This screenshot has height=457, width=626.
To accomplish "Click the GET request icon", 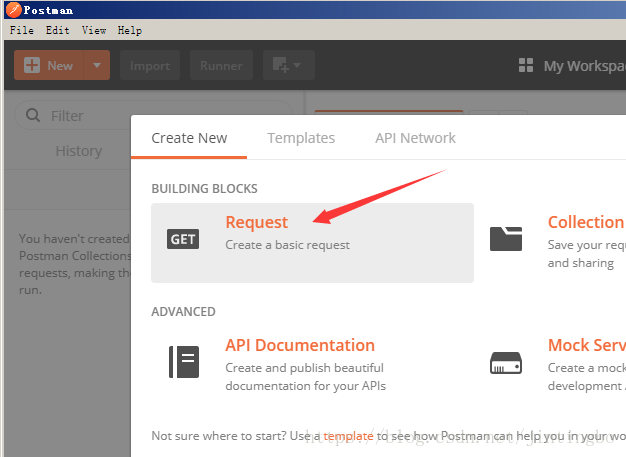I will click(x=183, y=239).
